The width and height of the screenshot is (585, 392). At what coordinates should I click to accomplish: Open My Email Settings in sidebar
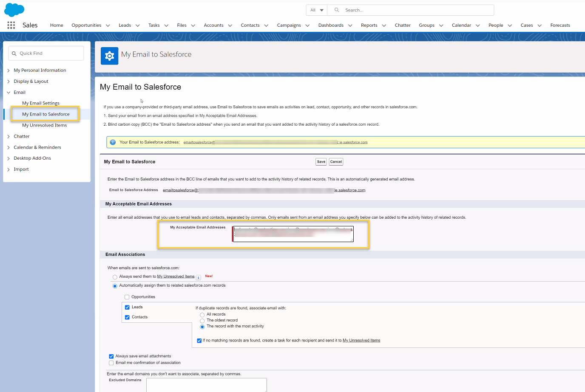click(x=41, y=103)
